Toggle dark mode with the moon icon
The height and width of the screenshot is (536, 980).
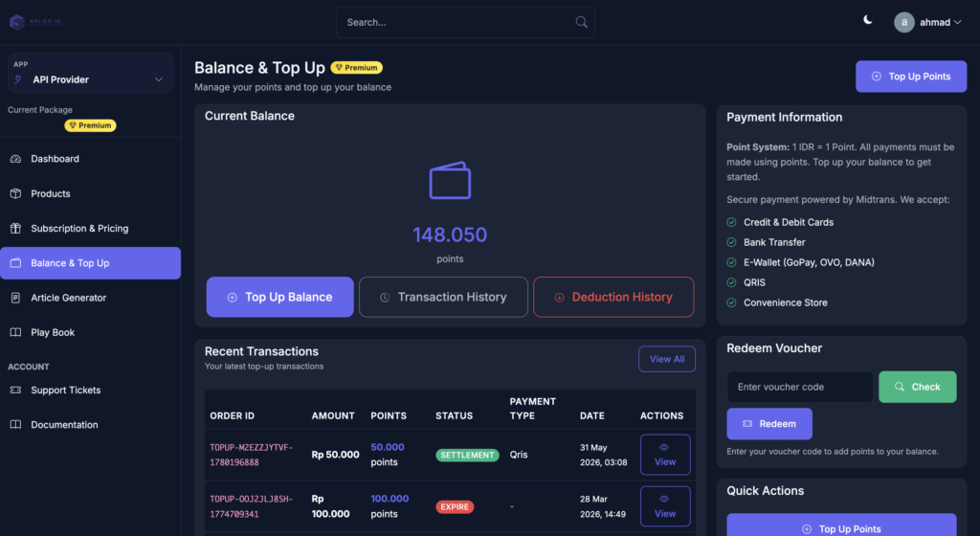click(x=867, y=20)
